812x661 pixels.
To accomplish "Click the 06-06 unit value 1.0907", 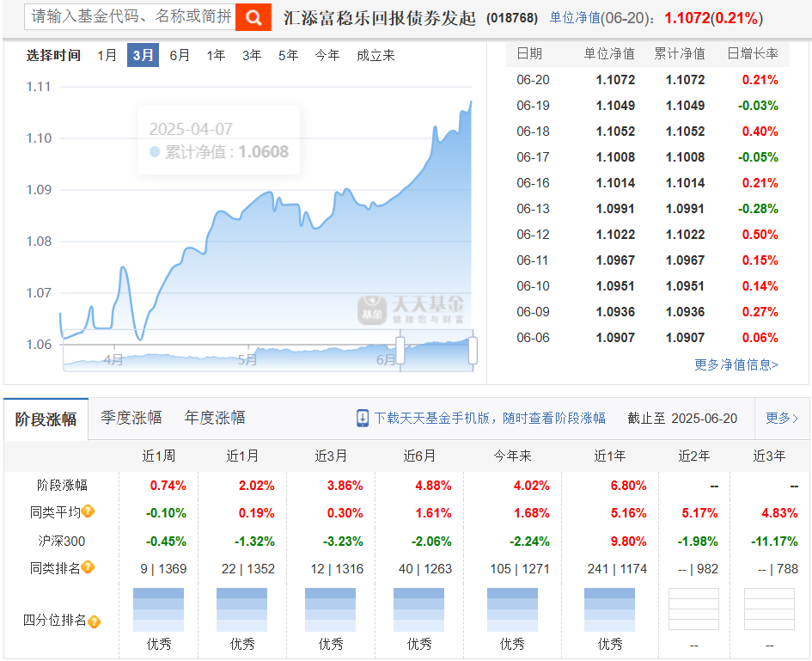I will pyautogui.click(x=615, y=338).
